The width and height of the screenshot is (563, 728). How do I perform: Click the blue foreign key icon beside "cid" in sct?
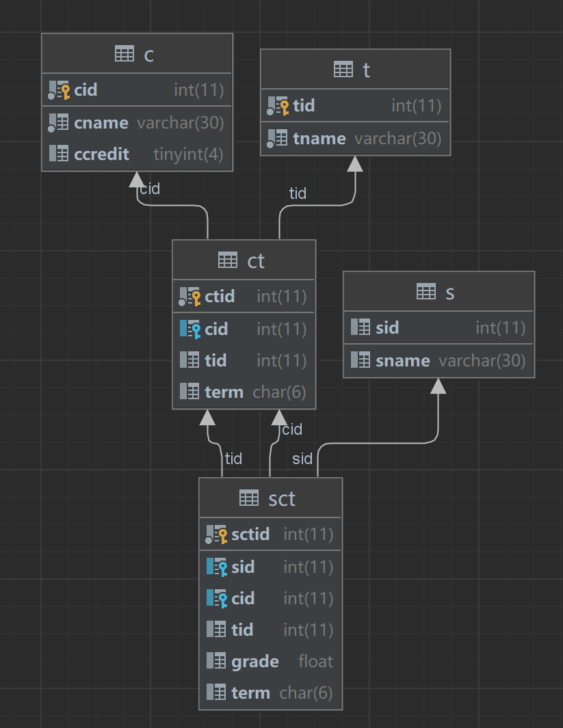click(x=222, y=598)
